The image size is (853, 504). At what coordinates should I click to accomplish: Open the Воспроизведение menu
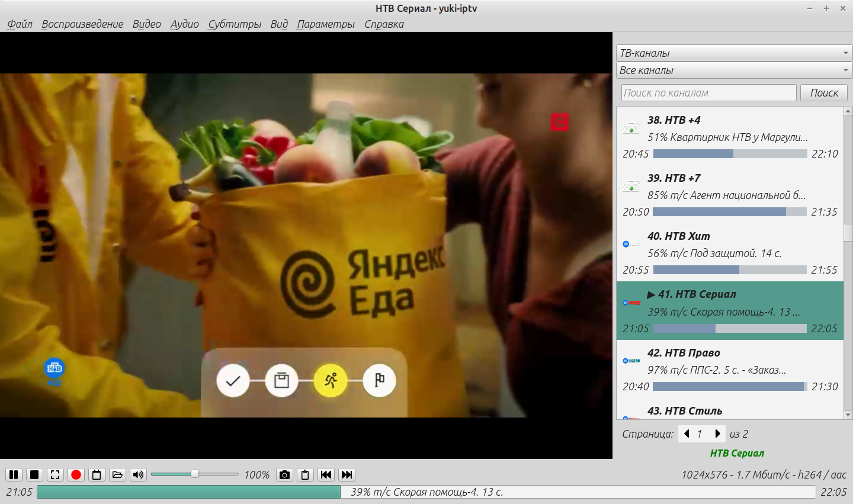point(82,24)
